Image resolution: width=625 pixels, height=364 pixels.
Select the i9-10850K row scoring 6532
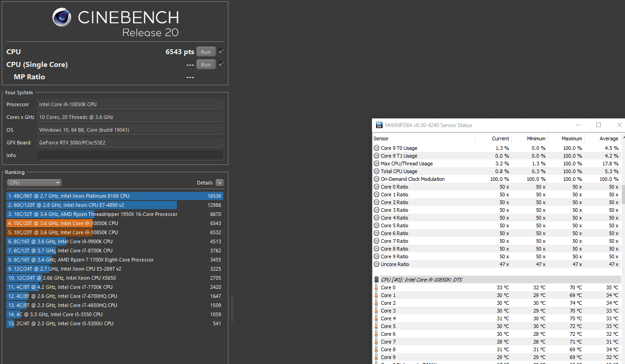[115, 232]
